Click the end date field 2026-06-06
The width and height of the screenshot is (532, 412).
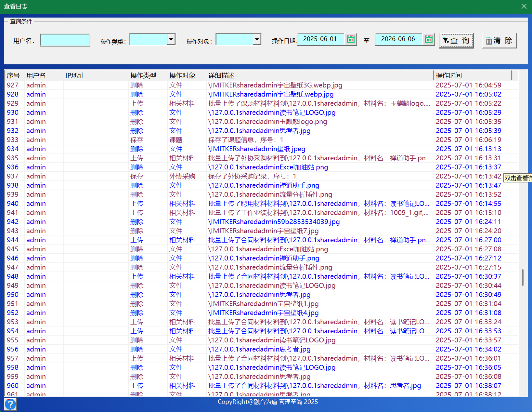tap(399, 39)
